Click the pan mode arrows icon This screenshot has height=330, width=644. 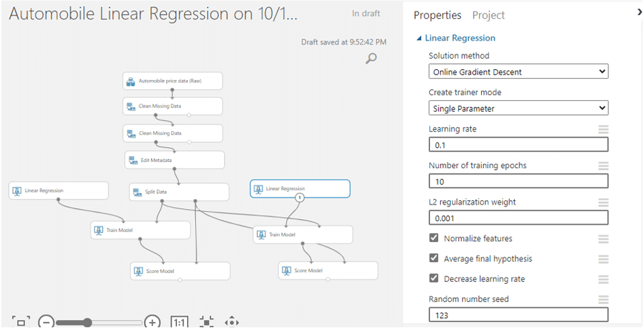(x=231, y=322)
